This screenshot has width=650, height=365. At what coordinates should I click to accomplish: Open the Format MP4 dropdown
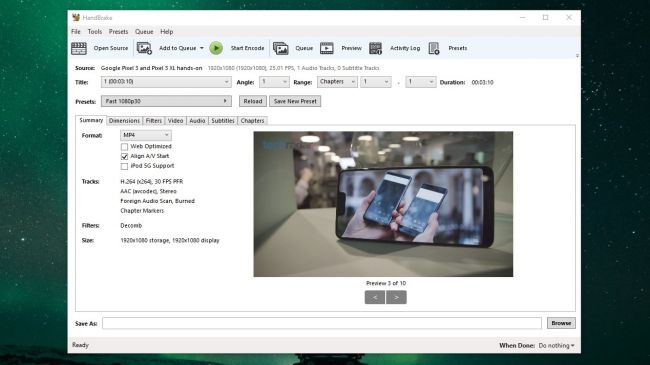click(146, 135)
